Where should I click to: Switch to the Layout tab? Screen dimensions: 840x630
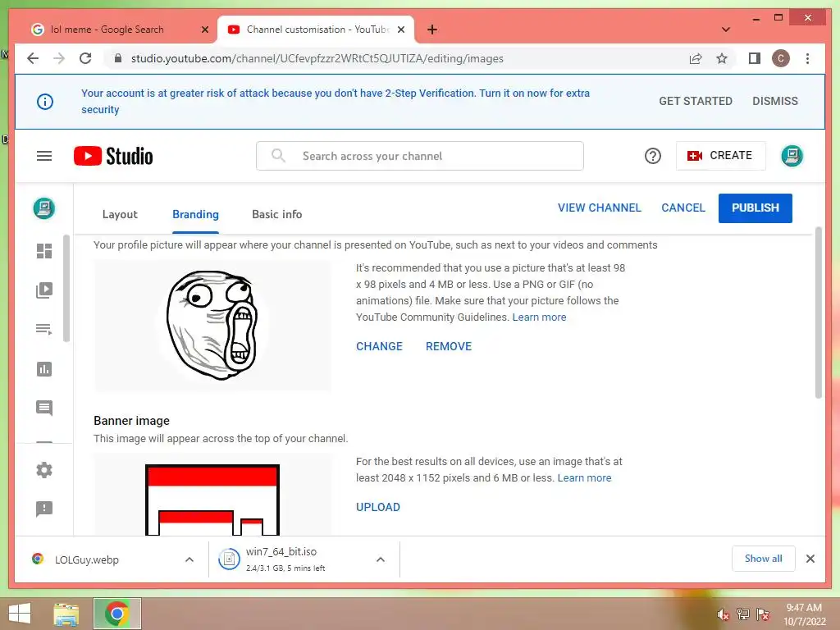click(x=120, y=214)
